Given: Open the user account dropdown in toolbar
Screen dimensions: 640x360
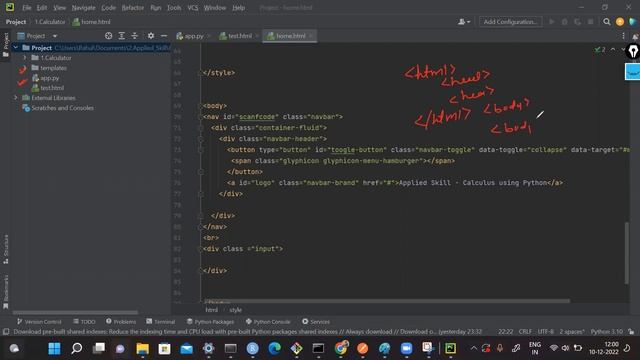Looking at the screenshot, I should click(x=464, y=22).
